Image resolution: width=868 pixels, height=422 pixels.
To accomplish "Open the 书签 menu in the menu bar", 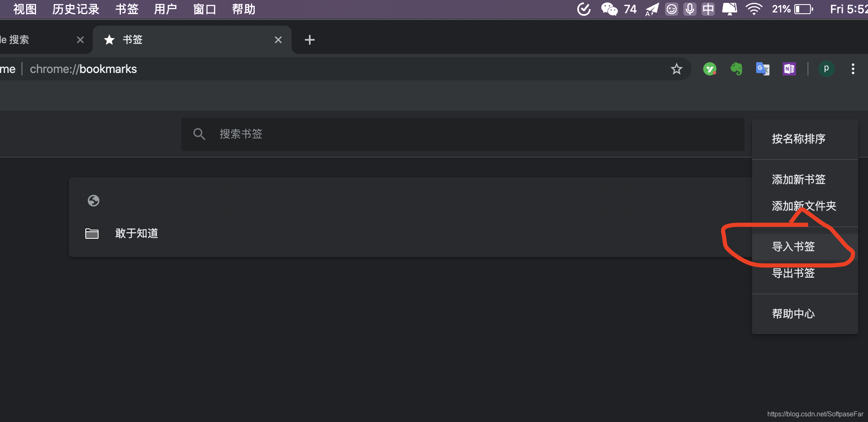I will pyautogui.click(x=126, y=9).
